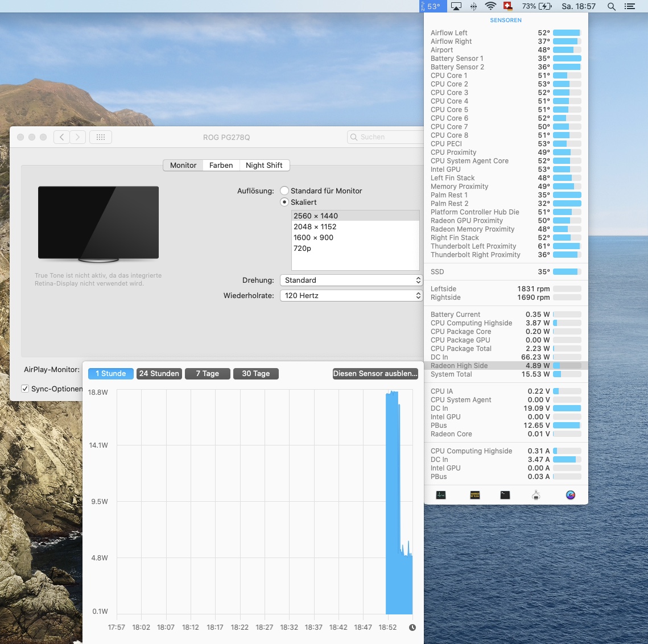The height and width of the screenshot is (644, 648).
Task: Go forward in System Preferences
Action: (x=78, y=137)
